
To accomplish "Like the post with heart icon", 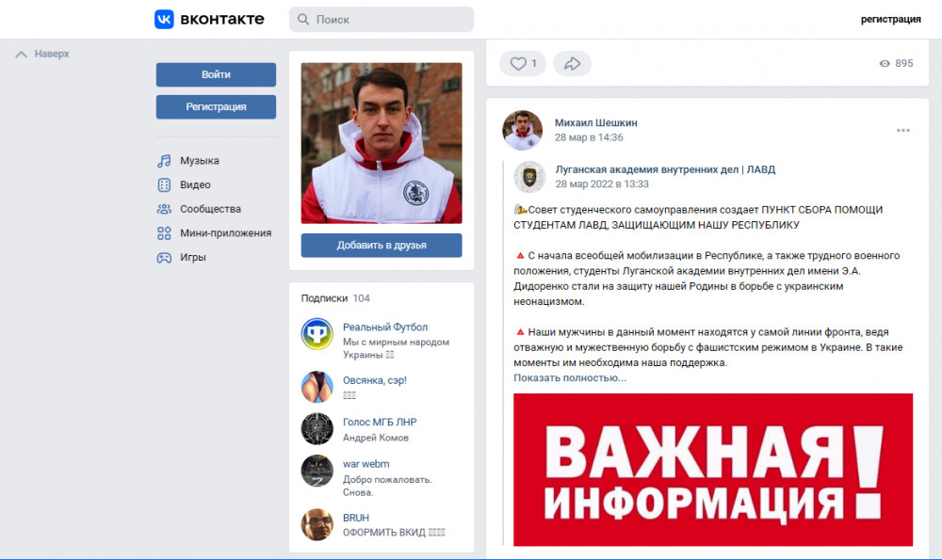I will [523, 64].
